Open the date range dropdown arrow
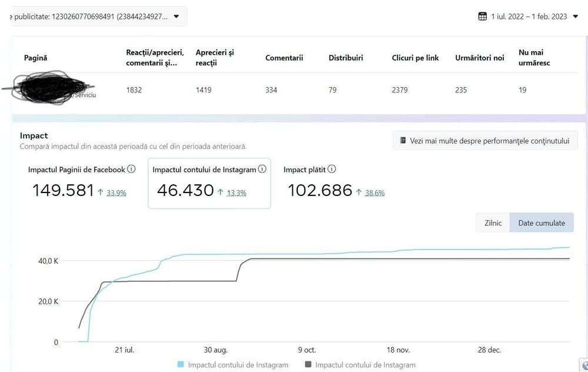This screenshot has height=372, width=588. click(575, 16)
